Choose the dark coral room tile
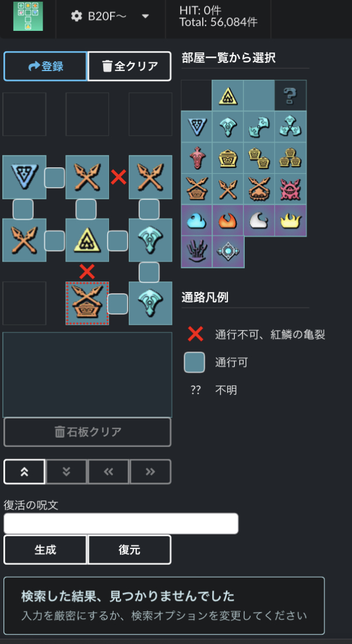 pos(196,252)
